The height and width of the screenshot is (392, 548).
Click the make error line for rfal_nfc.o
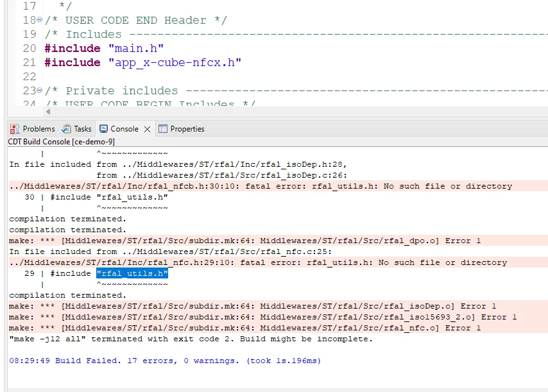(245, 328)
